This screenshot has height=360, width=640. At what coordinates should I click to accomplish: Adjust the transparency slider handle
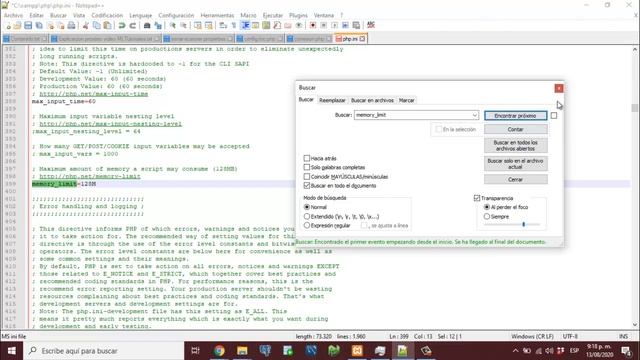[x=524, y=224]
